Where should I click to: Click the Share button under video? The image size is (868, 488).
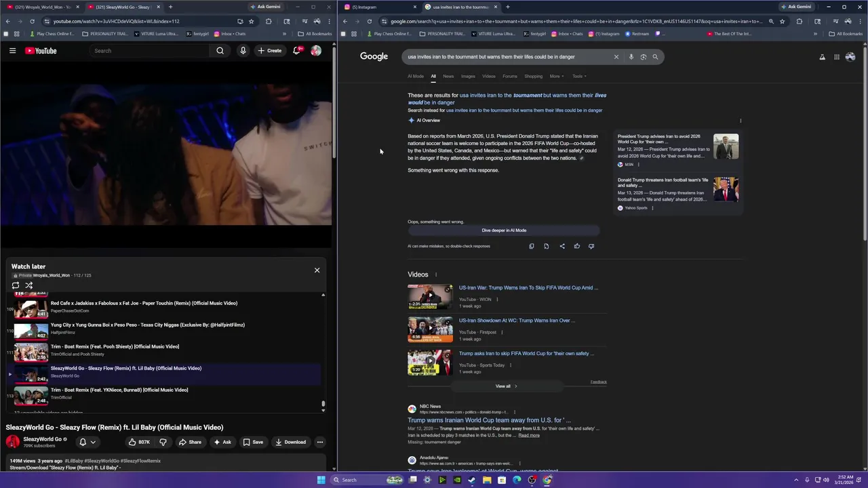[190, 442]
